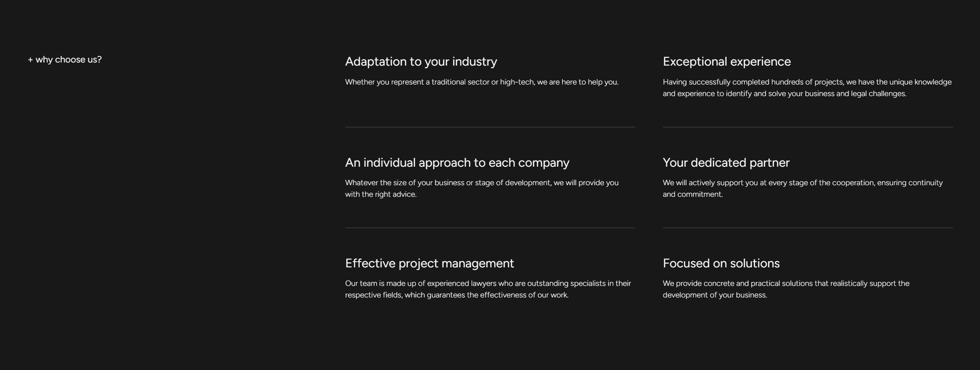Viewport: 980px width, 370px height.
Task: Click divider line under individual approach section
Action: 490,228
